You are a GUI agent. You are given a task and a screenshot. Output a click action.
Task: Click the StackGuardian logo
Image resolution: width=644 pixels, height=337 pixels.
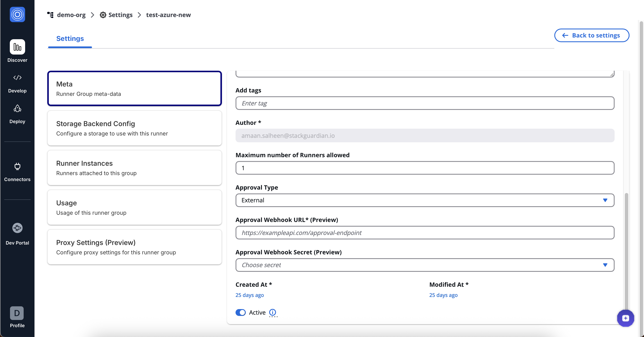click(17, 14)
